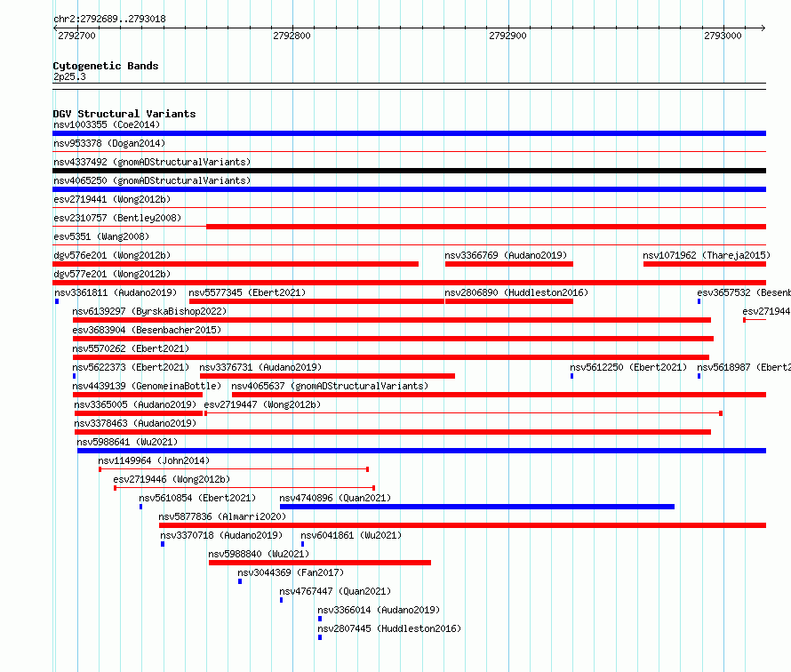Select esv2310757 (Bentley2008) label
Screen dimensions: 791x672
point(117,218)
